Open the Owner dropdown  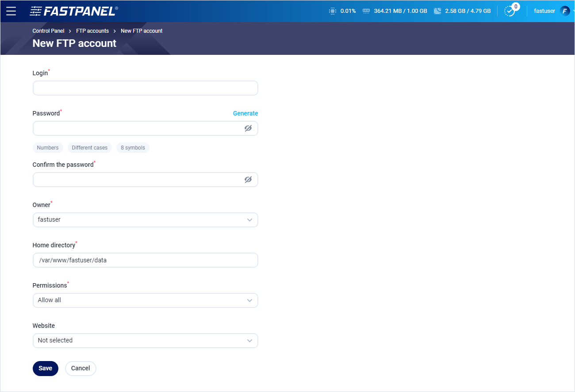pyautogui.click(x=145, y=220)
